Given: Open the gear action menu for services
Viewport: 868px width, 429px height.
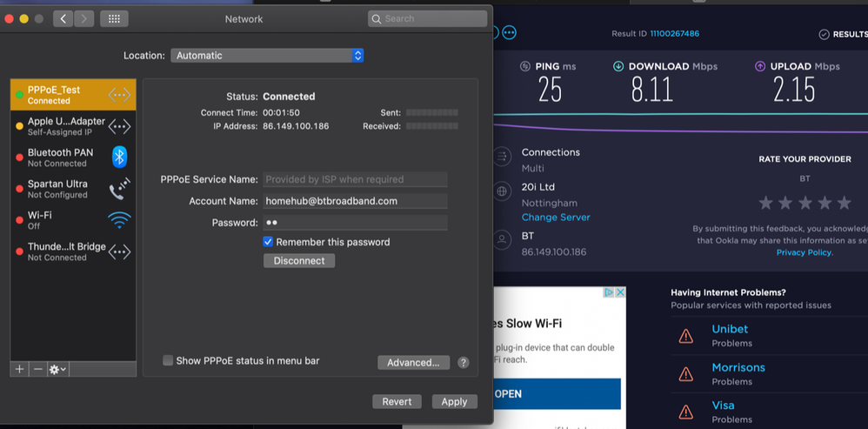Looking at the screenshot, I should point(57,369).
